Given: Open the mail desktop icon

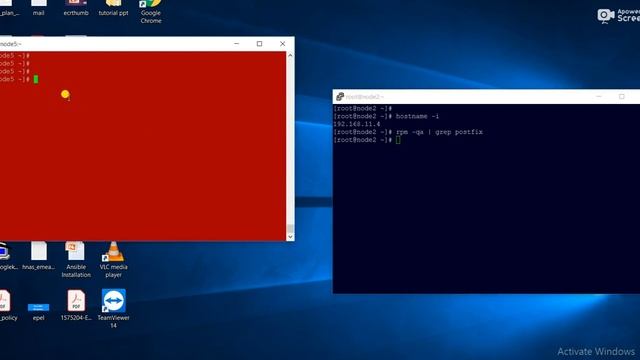Looking at the screenshot, I should [x=39, y=8].
